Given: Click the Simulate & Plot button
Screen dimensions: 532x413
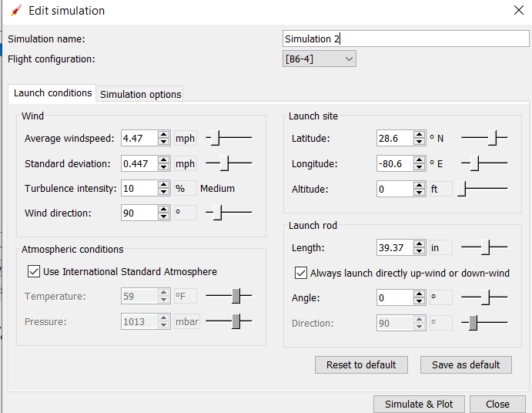Looking at the screenshot, I should point(419,405).
